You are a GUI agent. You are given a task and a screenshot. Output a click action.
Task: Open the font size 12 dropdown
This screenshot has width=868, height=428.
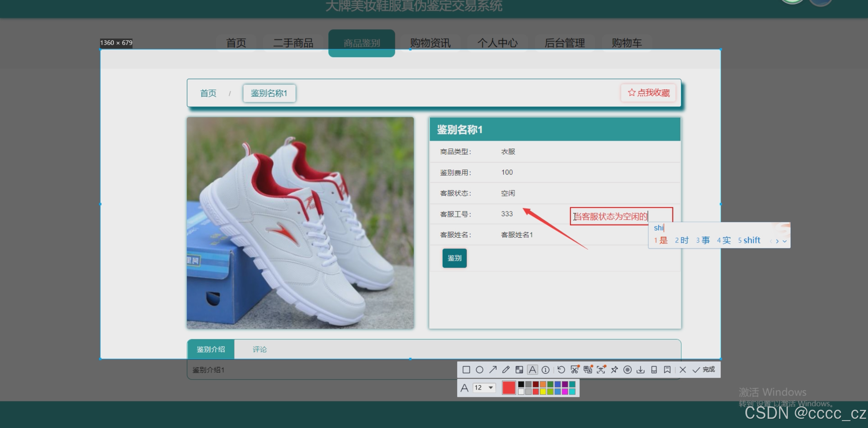pyautogui.click(x=484, y=388)
